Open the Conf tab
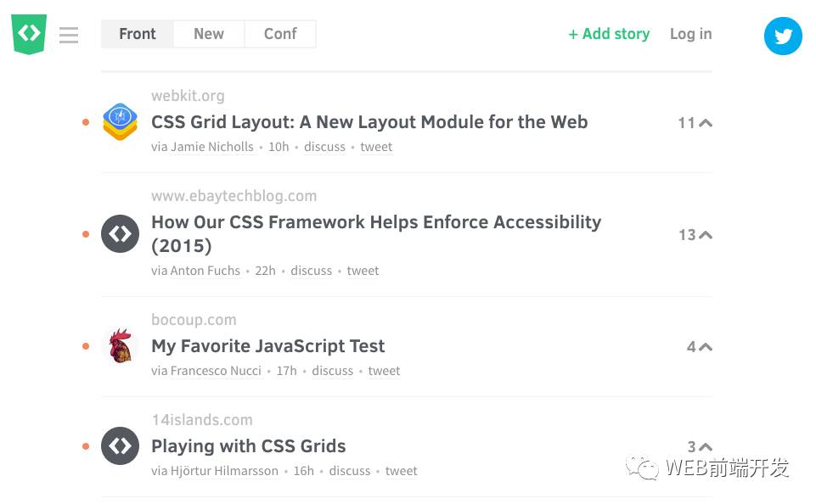Screen dimensions: 816x504 click(x=280, y=34)
